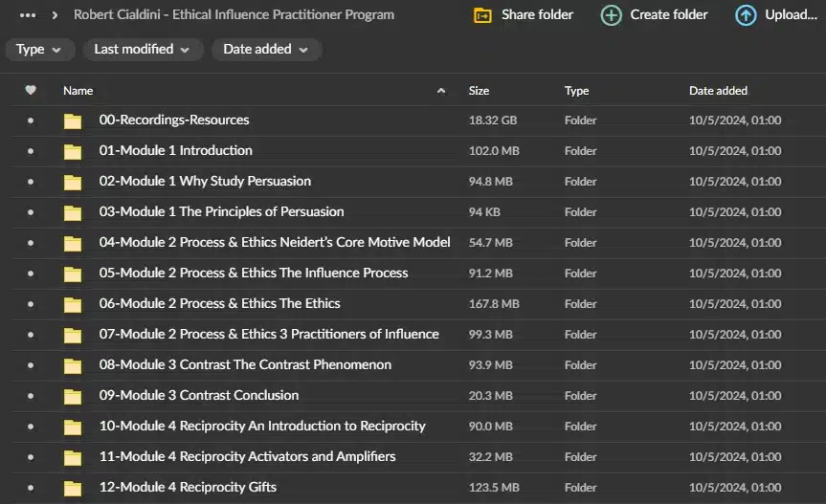Click the 20.3 MB size value
Screen dimensions: 826x504
[490, 396]
